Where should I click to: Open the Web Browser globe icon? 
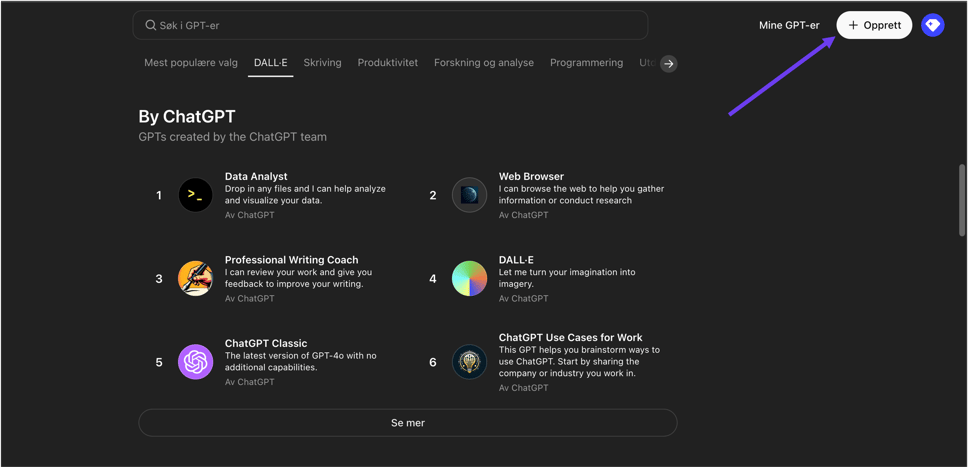(x=469, y=195)
